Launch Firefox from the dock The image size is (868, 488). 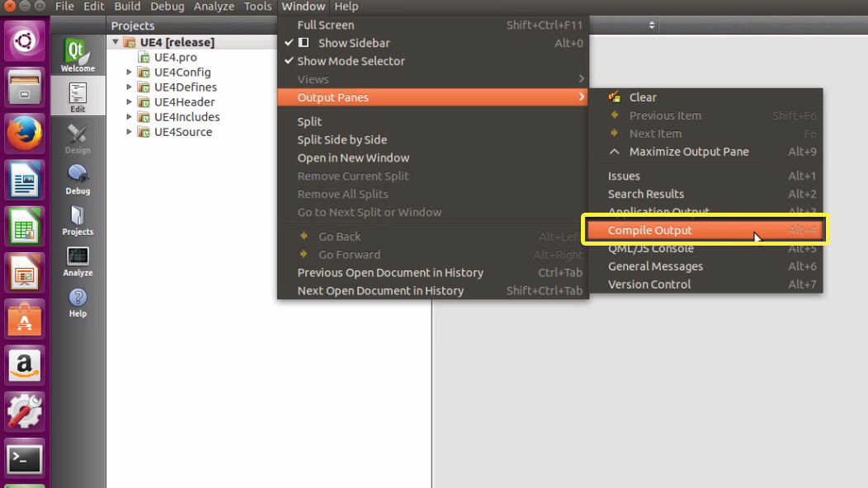25,134
